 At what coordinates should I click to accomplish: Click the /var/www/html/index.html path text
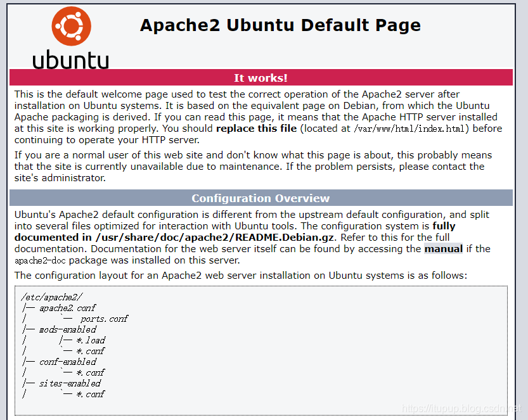pos(409,129)
